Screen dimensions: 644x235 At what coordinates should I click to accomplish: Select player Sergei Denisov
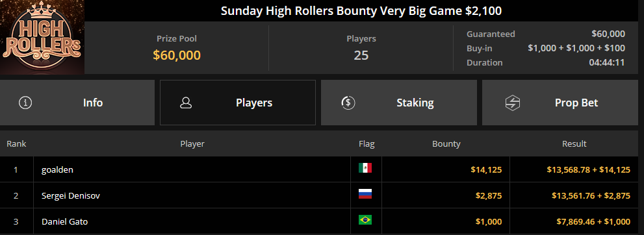pos(71,195)
